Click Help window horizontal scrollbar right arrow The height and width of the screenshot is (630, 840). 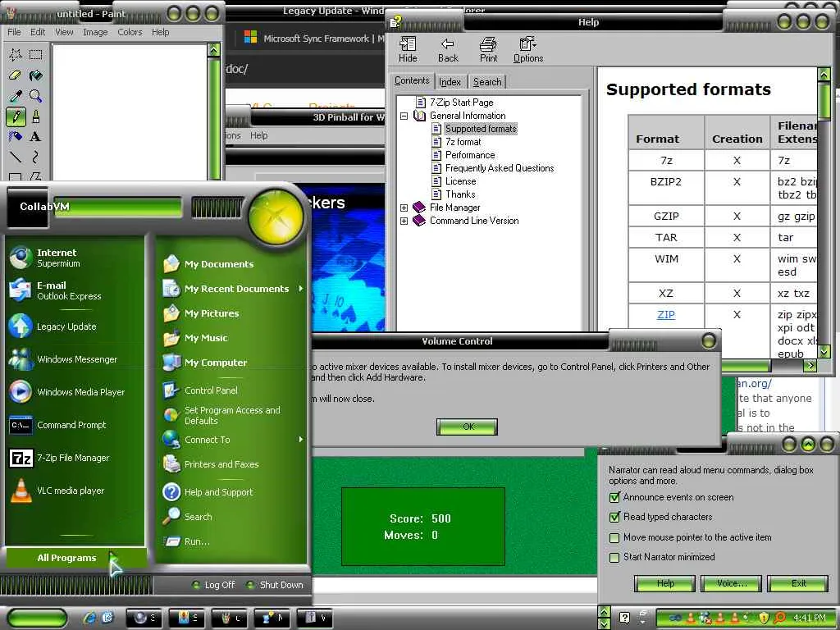tap(810, 365)
